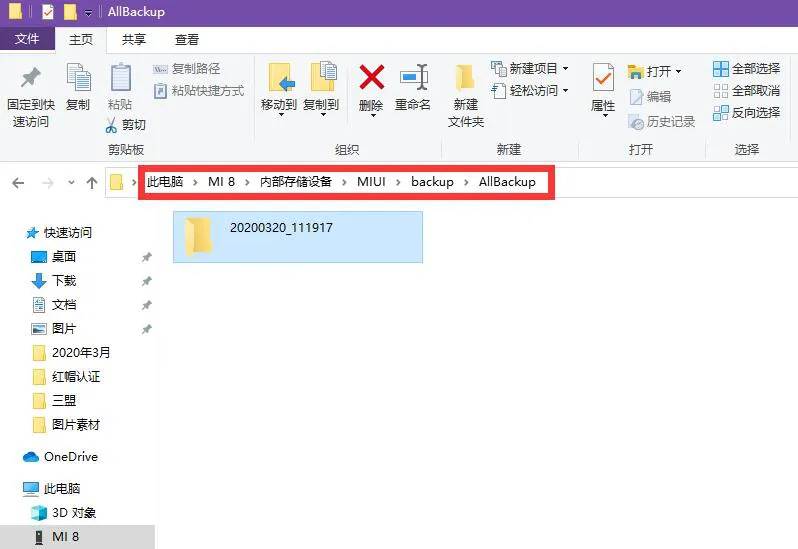Open the File (文件) tab
The image size is (798, 549).
tap(27, 39)
